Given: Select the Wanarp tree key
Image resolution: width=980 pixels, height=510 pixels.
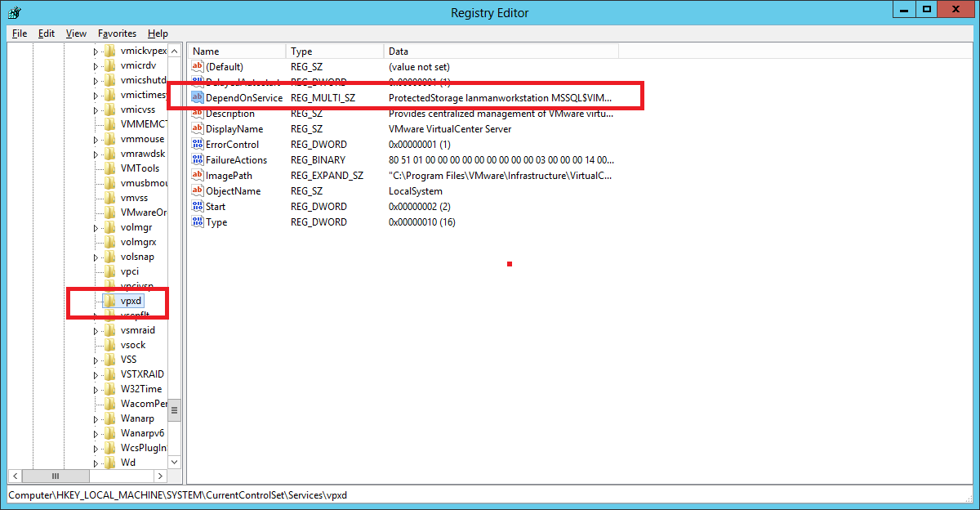Looking at the screenshot, I should (137, 418).
